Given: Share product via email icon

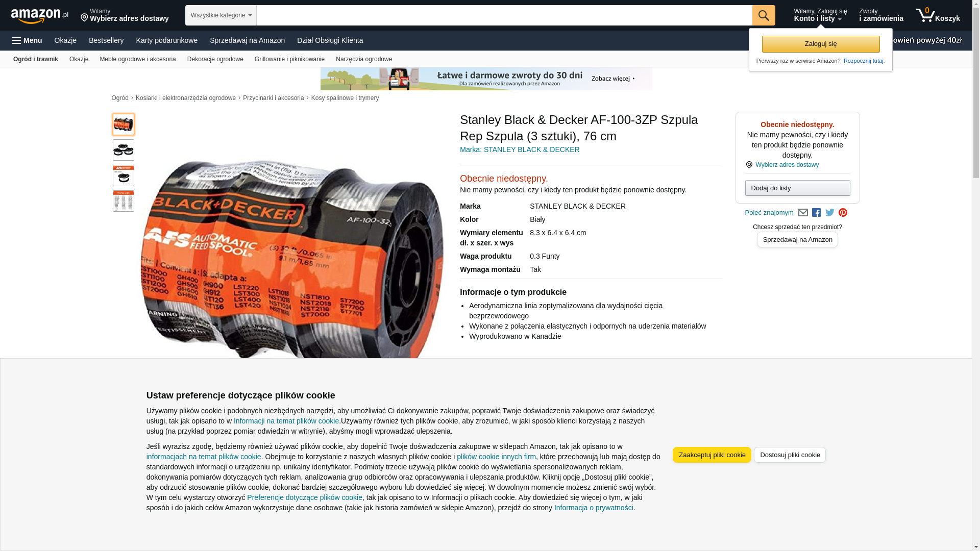Looking at the screenshot, I should click(x=803, y=213).
